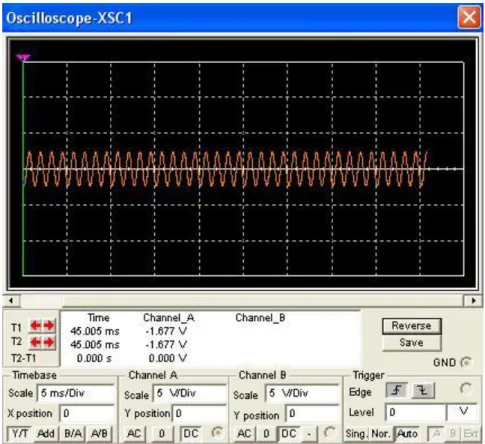
Task: Select the falling edge trigger icon
Action: (424, 390)
